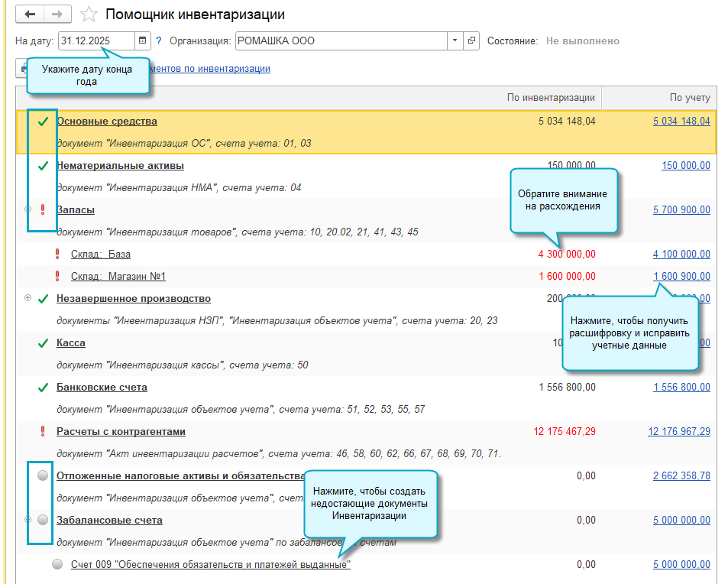Click the red exclamation icon beside Запасы
The image size is (728, 584).
click(x=42, y=209)
